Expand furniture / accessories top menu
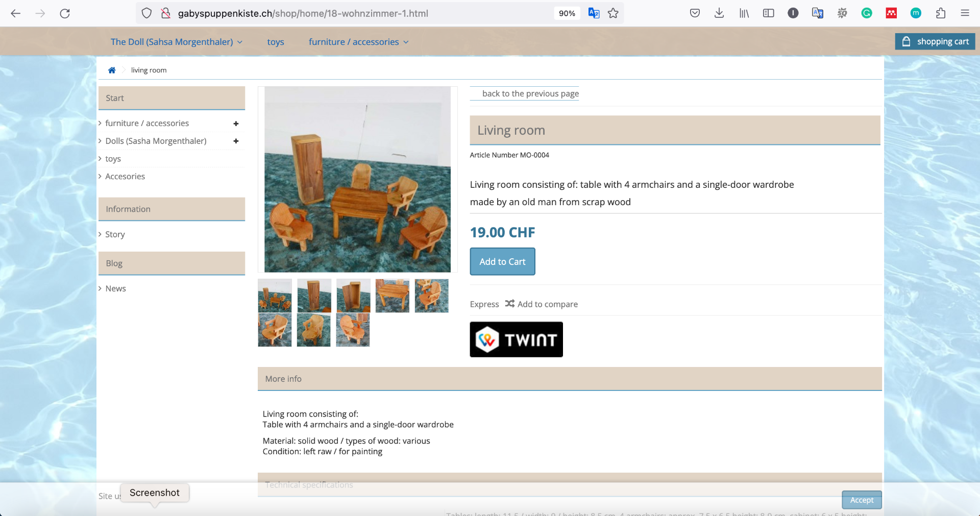 (x=359, y=42)
